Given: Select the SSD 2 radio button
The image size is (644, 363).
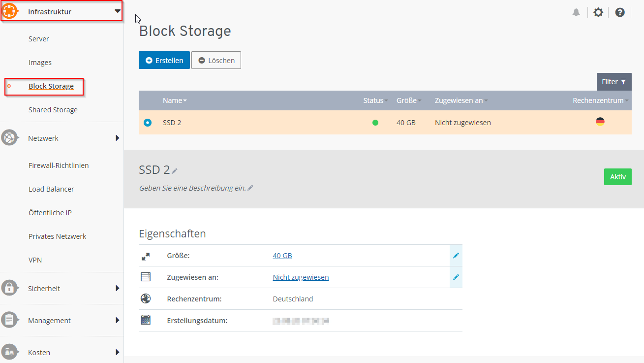Looking at the screenshot, I should [147, 122].
